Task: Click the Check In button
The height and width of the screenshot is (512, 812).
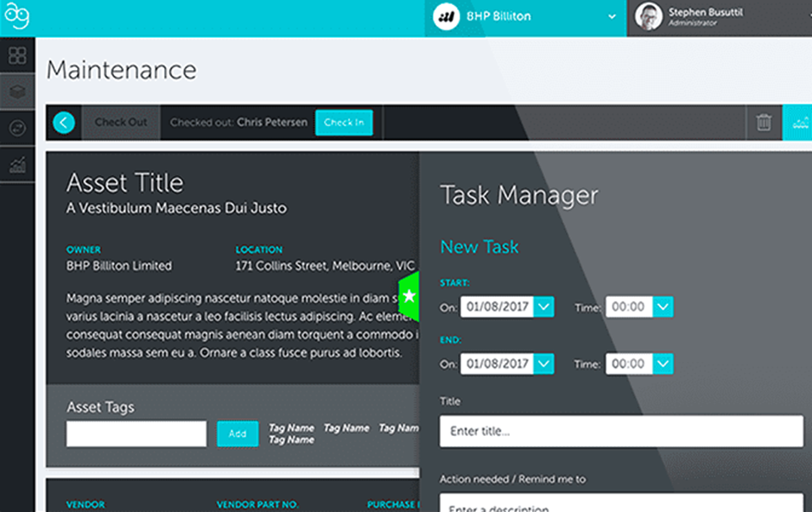Action: click(344, 123)
